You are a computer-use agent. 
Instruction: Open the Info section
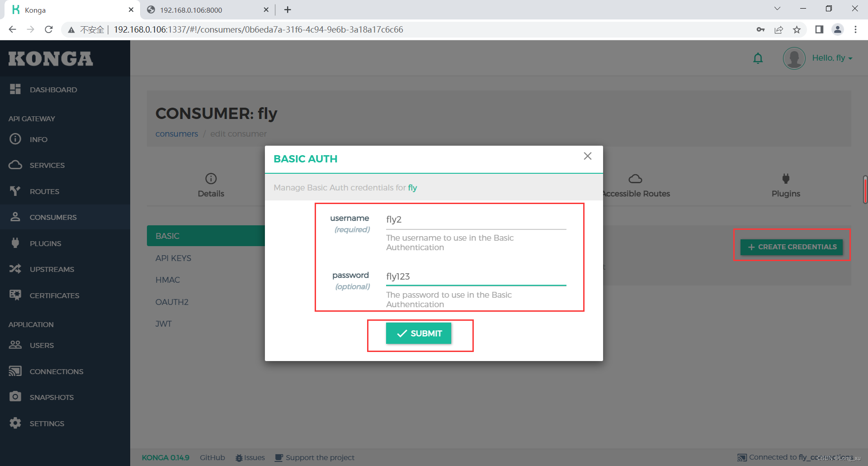pyautogui.click(x=38, y=139)
